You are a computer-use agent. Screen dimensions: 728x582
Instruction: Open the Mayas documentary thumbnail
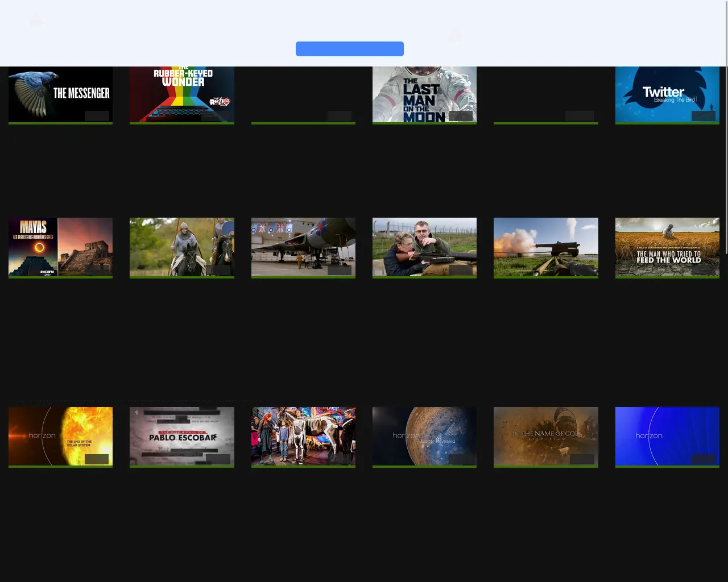click(60, 247)
